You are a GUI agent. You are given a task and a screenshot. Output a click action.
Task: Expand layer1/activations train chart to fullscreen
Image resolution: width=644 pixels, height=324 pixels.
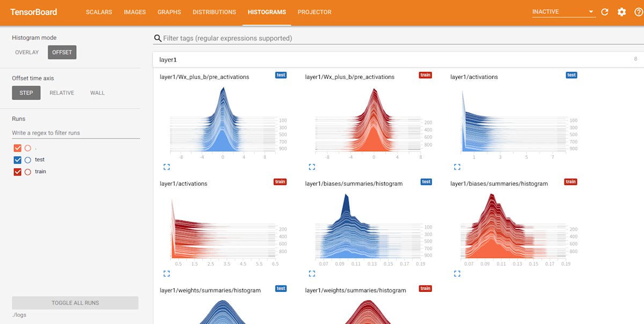coord(166,274)
